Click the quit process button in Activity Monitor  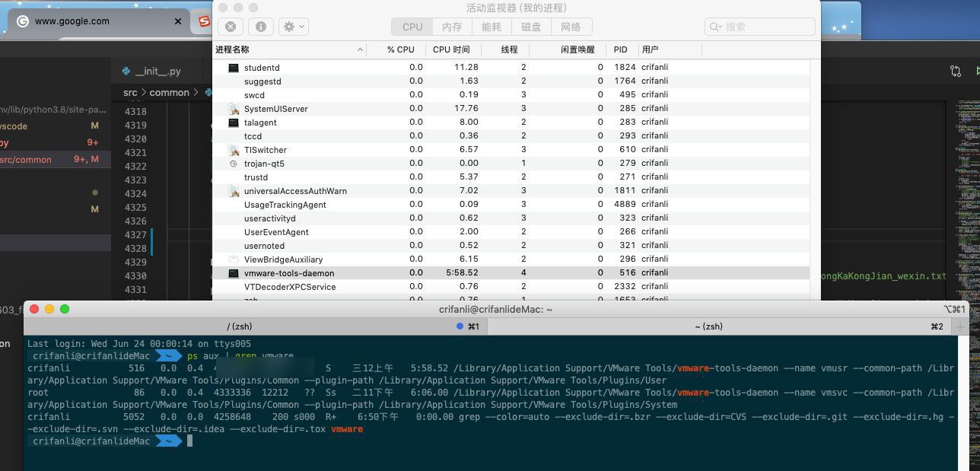[231, 27]
